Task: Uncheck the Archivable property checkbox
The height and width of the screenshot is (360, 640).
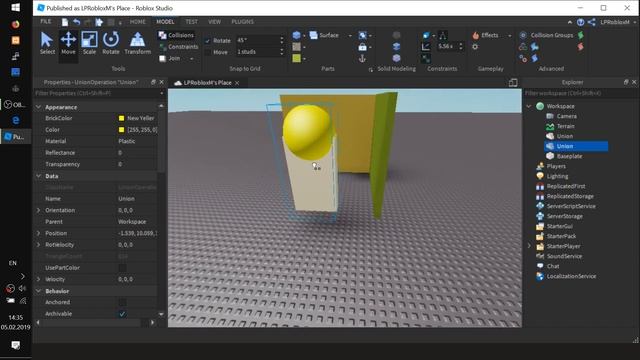Action: coord(122,314)
